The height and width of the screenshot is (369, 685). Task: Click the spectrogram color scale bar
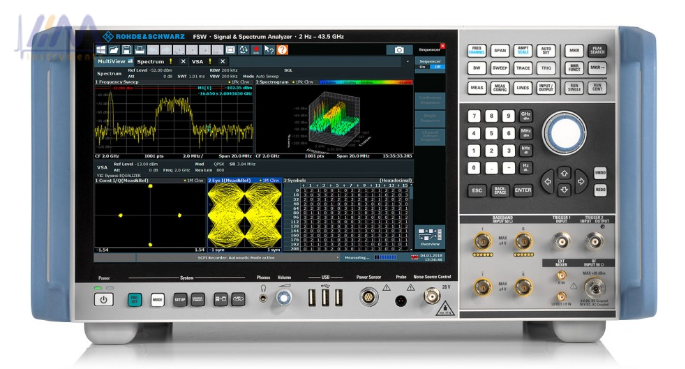pos(366,82)
